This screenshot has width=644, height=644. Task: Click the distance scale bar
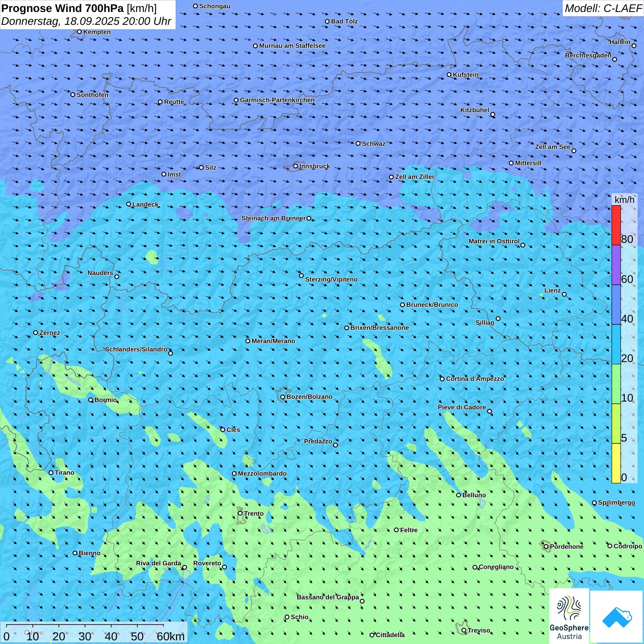[x=94, y=632]
